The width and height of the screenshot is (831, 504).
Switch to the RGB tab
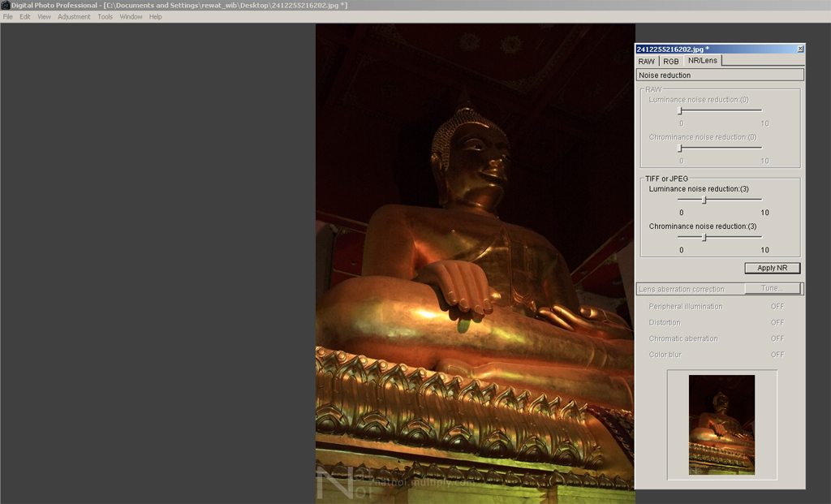click(671, 61)
